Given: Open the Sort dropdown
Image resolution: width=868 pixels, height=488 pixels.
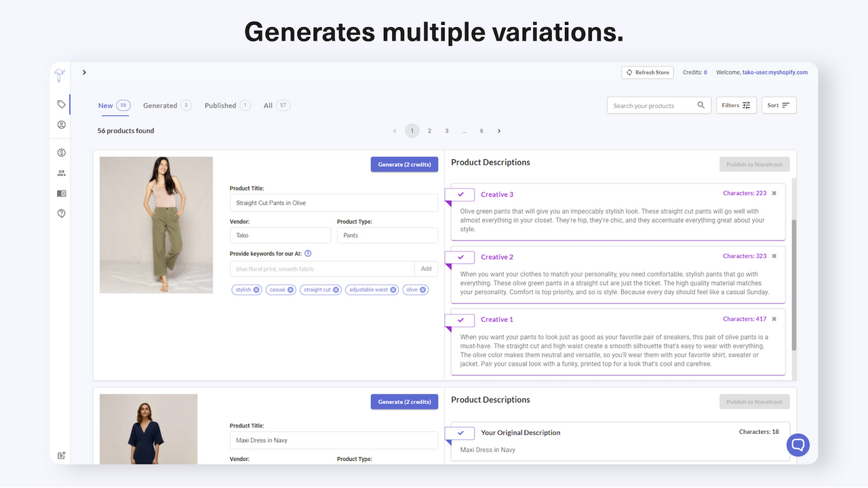Looking at the screenshot, I should pos(778,105).
